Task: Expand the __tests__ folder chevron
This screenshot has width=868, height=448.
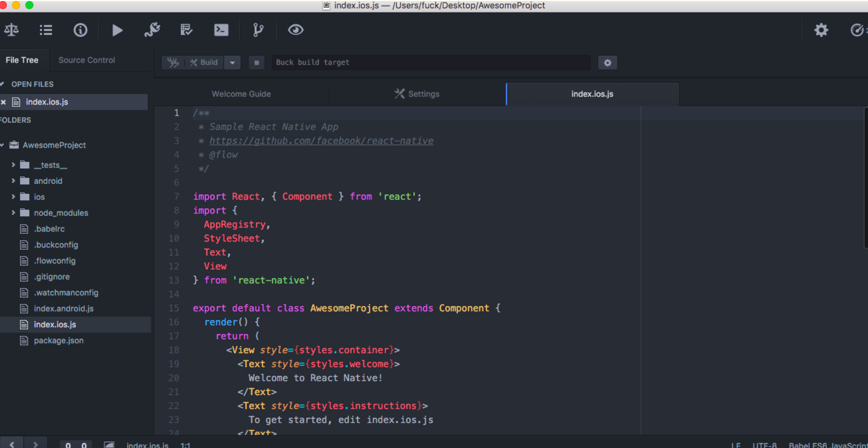Action: [13, 165]
